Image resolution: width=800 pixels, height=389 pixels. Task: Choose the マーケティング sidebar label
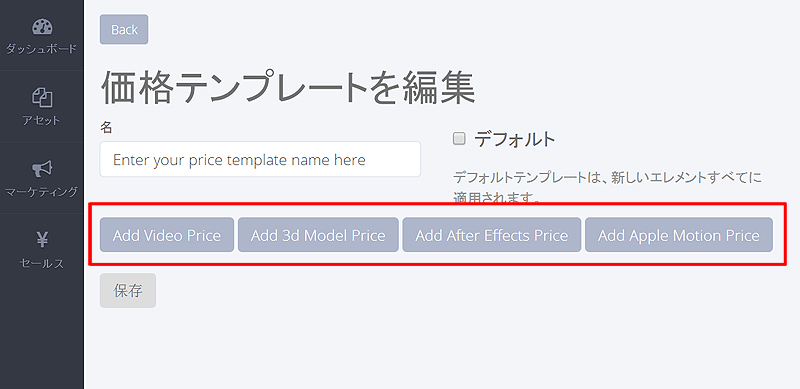(41, 192)
